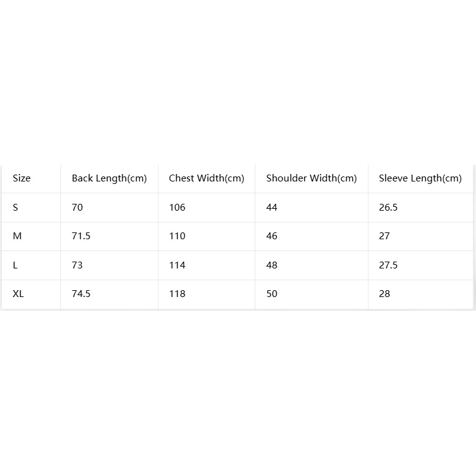
Task: Select the Back Length(cm) header
Action: [x=109, y=178]
